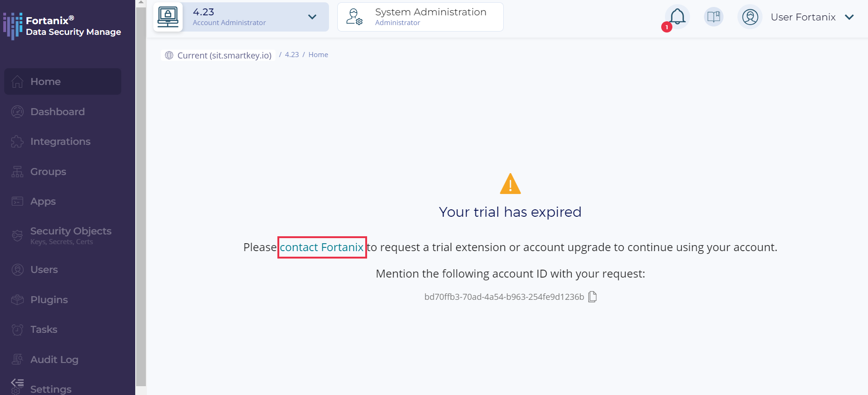
Task: Click the user profile avatar icon
Action: 750,17
